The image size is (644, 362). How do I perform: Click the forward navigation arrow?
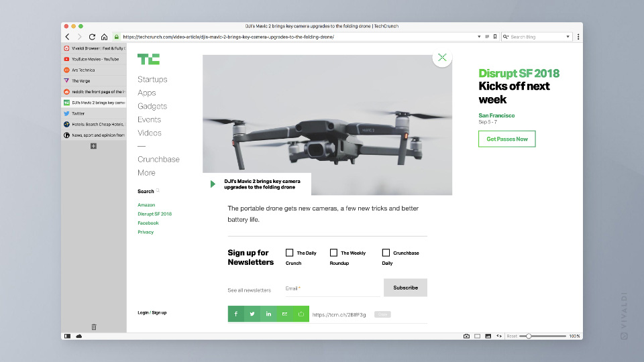click(80, 37)
